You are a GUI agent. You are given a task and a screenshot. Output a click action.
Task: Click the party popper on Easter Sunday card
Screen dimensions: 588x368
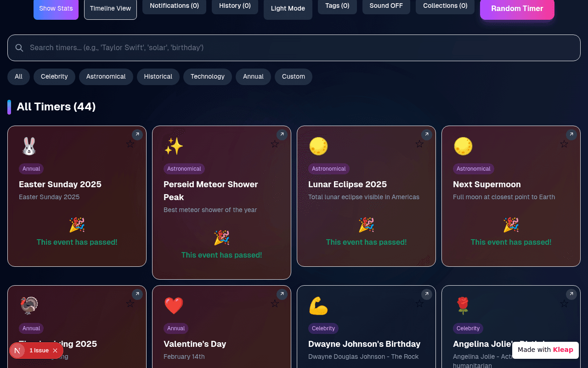(x=77, y=225)
